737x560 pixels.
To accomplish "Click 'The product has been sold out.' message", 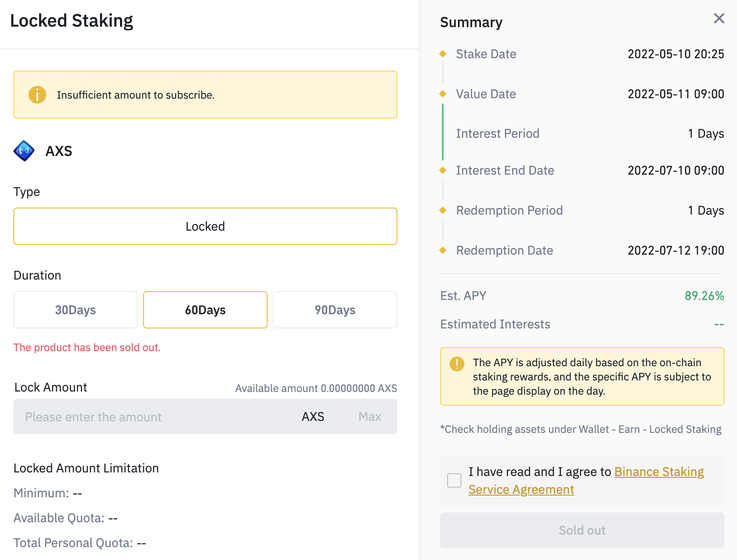I will (87, 348).
